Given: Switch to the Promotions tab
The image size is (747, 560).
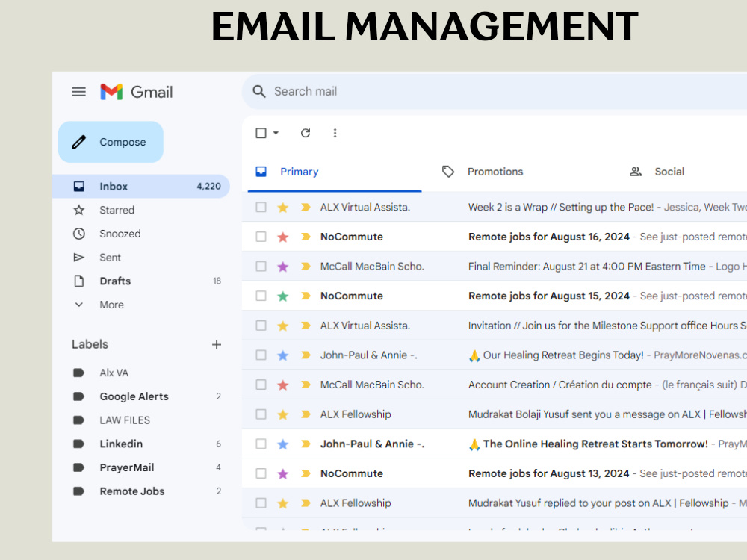Looking at the screenshot, I should pyautogui.click(x=482, y=172).
